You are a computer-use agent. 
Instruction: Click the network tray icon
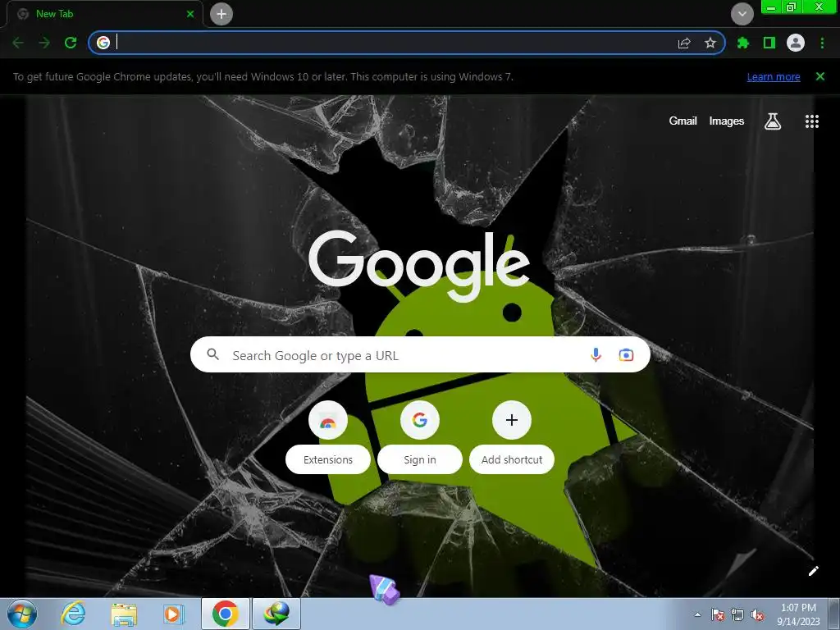pos(737,614)
